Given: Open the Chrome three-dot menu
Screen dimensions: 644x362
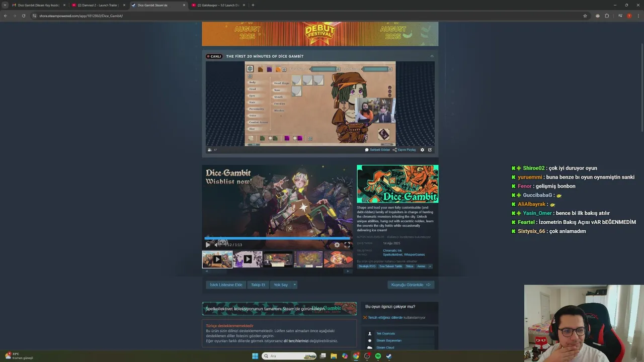Looking at the screenshot, I should (x=637, y=16).
